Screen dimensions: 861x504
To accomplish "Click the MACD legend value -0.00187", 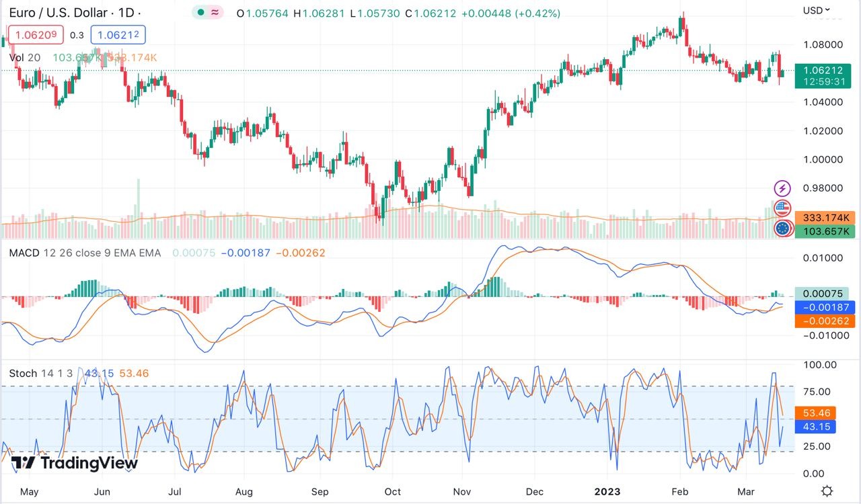I will tap(245, 253).
